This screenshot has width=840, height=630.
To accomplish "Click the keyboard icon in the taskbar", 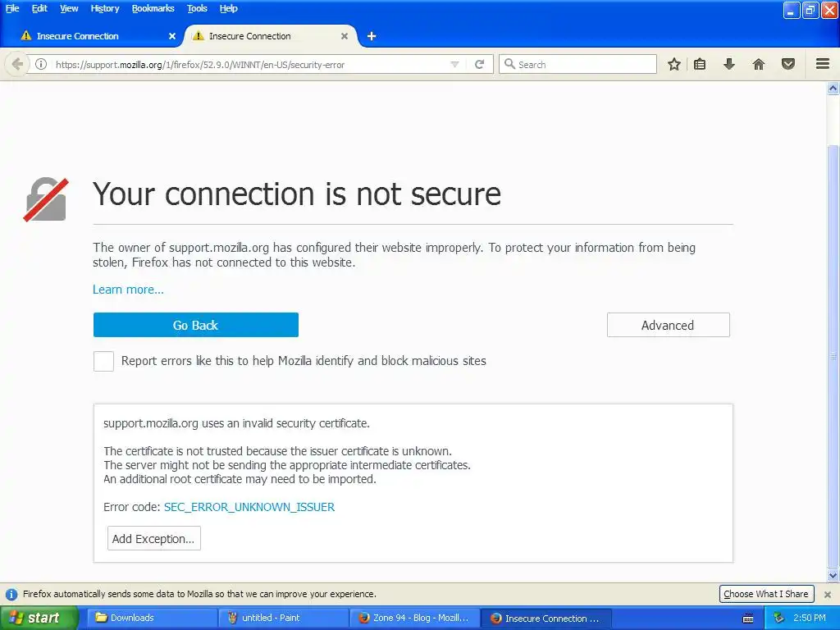I will tap(748, 619).
